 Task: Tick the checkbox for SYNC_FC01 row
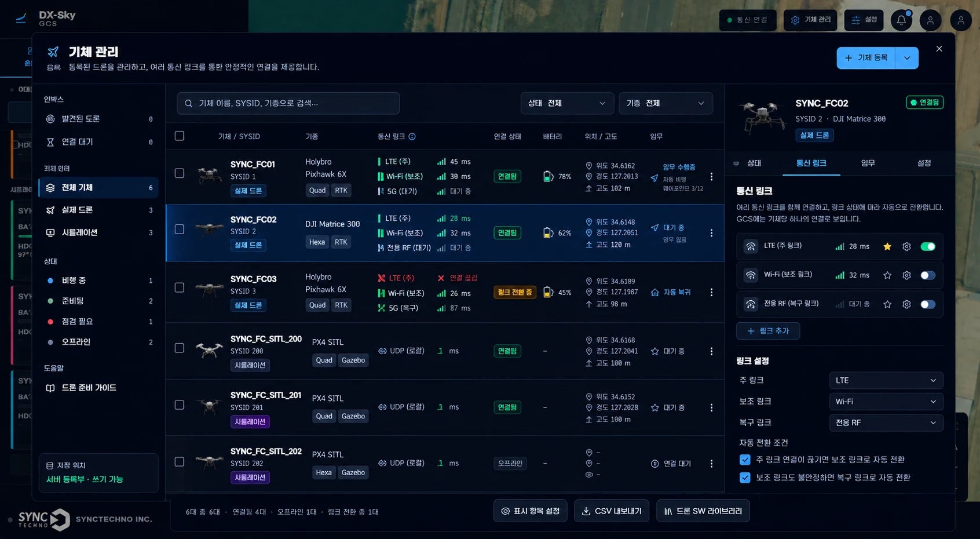[x=180, y=173]
